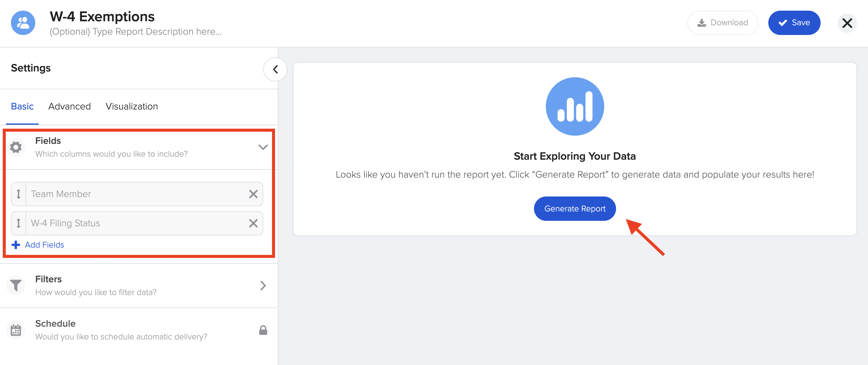Switch to the Advanced tab
This screenshot has width=868, height=365.
click(69, 106)
